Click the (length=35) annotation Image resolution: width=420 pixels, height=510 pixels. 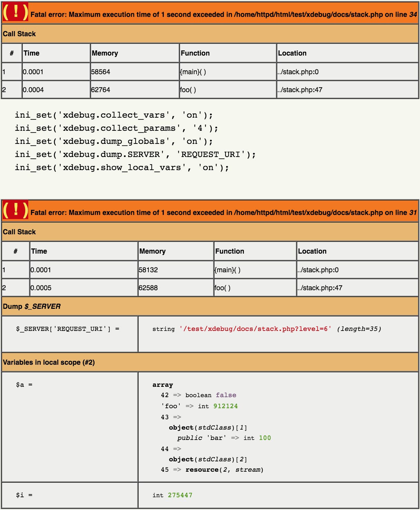[359, 329]
